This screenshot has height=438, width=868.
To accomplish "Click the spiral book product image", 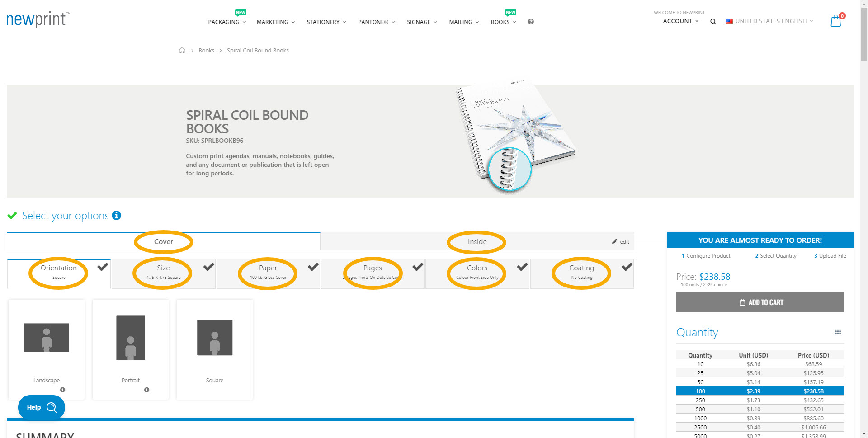I will click(x=515, y=136).
